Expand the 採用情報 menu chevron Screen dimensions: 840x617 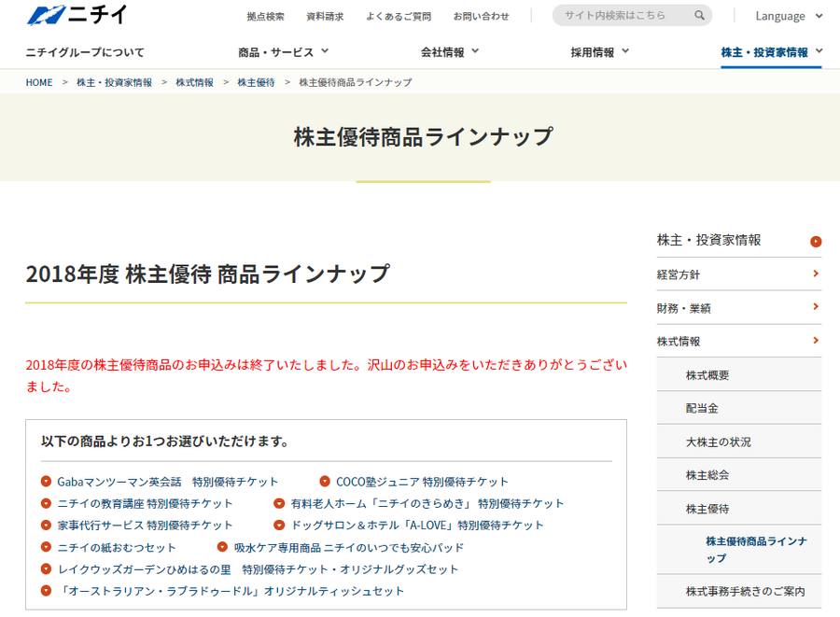[x=625, y=51]
